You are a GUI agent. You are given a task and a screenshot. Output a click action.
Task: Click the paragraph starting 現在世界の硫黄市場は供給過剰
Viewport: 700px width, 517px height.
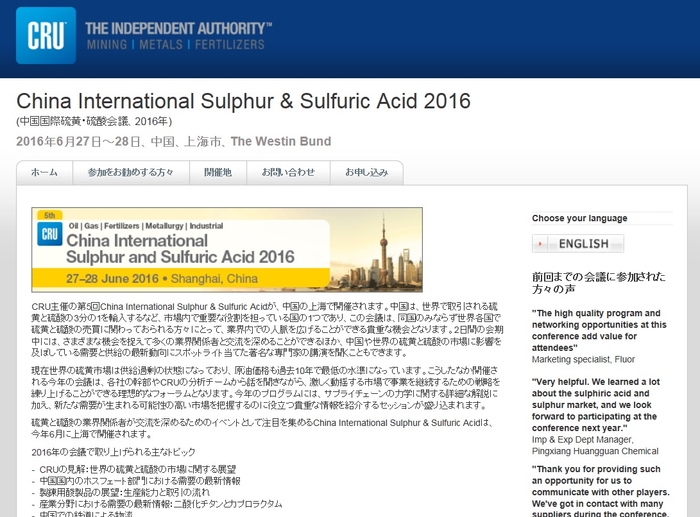point(265,388)
